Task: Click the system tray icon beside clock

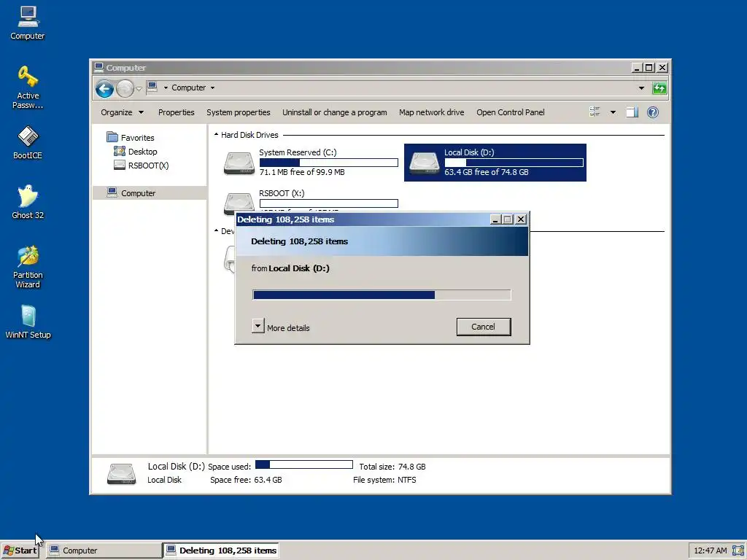Action: [738, 551]
